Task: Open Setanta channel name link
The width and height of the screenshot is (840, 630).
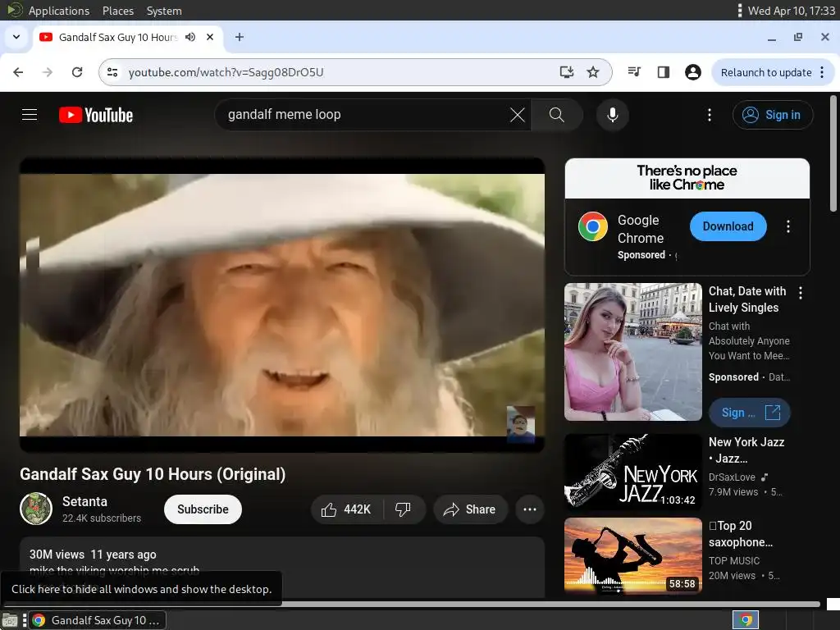Action: click(x=84, y=501)
